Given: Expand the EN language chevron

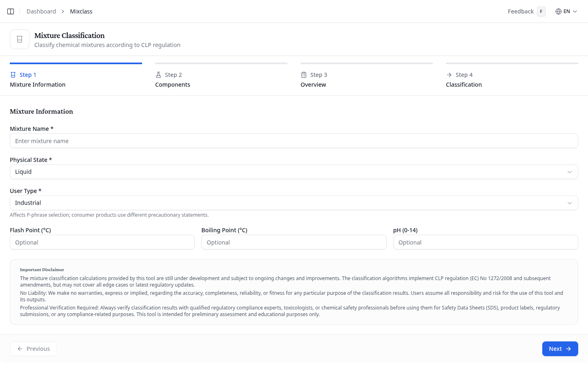Looking at the screenshot, I should click(x=575, y=11).
